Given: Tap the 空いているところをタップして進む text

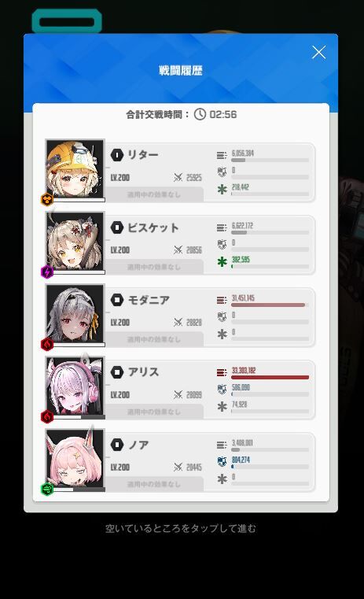Looking at the screenshot, I should [181, 528].
